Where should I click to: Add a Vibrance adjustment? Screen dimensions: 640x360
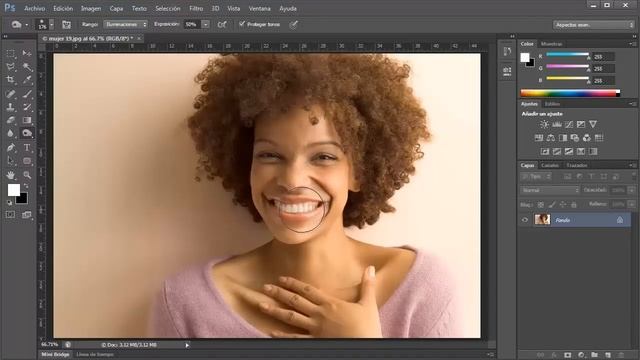(593, 124)
